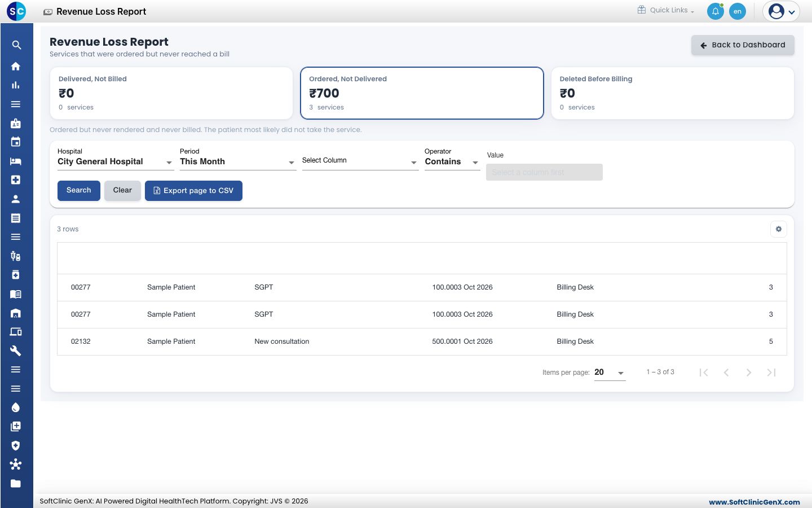
Task: Expand the user account menu
Action: [781, 11]
